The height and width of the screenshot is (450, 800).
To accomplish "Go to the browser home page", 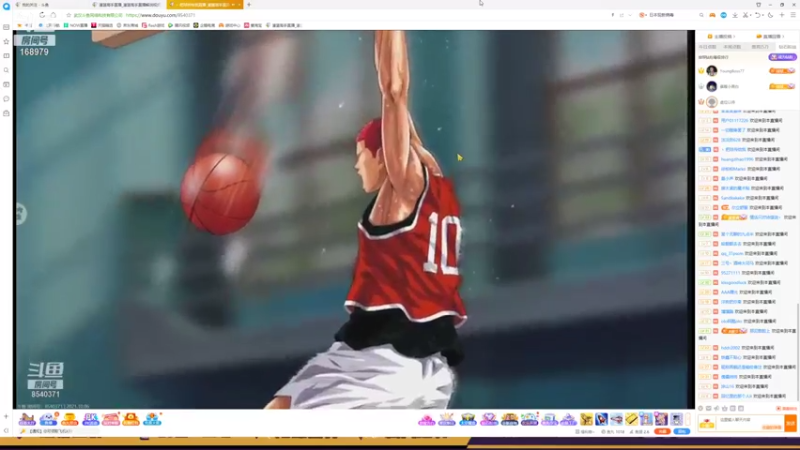I will (x=53, y=15).
